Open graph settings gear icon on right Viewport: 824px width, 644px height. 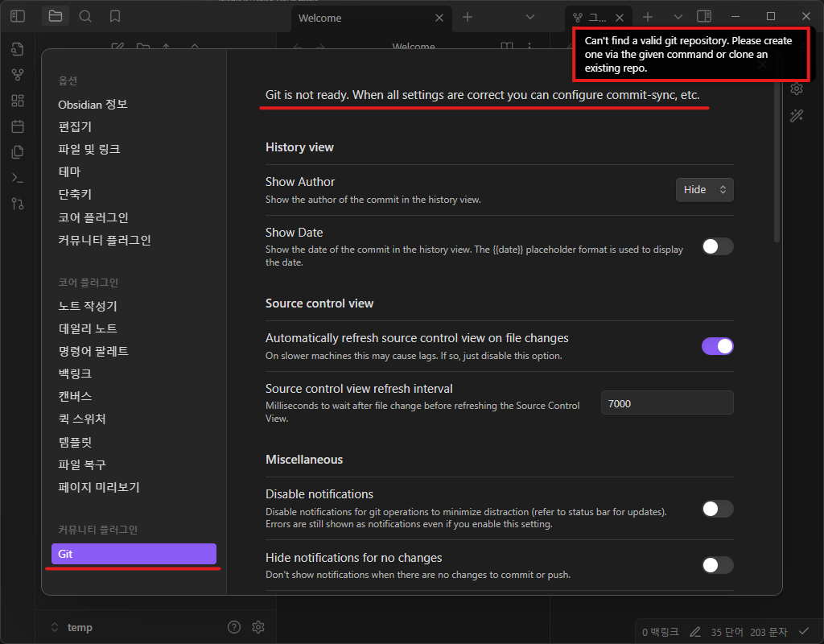pos(797,89)
